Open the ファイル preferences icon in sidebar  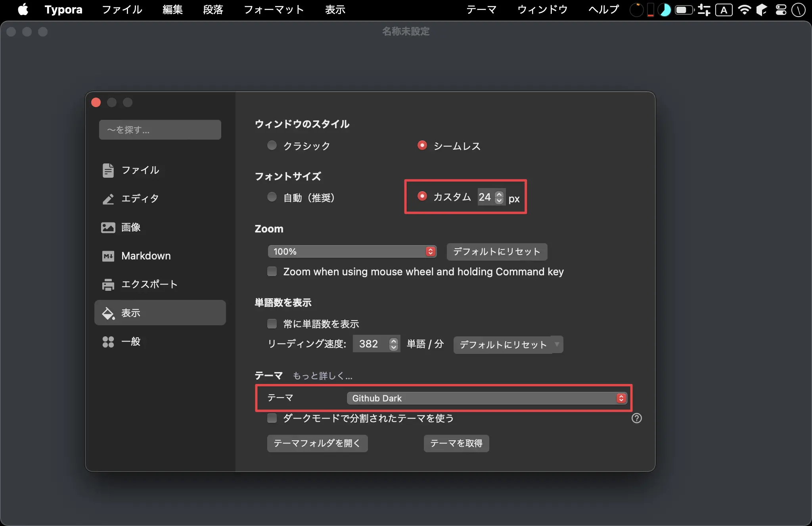[x=108, y=170]
